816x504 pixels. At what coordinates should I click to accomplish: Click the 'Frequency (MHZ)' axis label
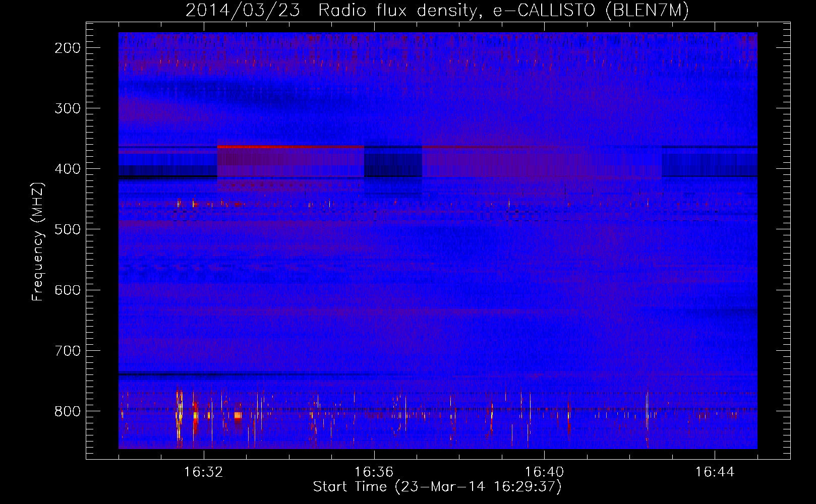(38, 241)
